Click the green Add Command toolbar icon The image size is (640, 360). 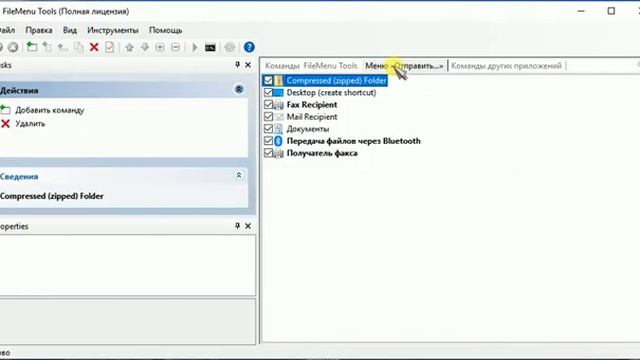(32, 47)
